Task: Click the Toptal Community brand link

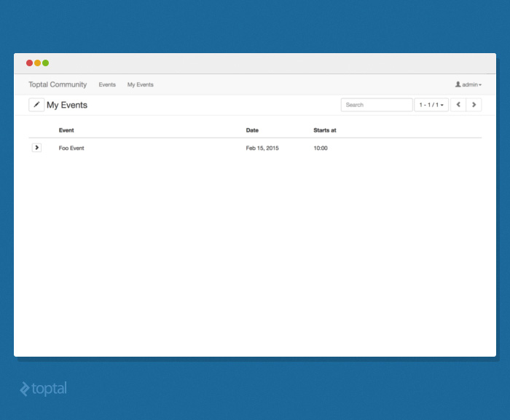Action: point(58,84)
